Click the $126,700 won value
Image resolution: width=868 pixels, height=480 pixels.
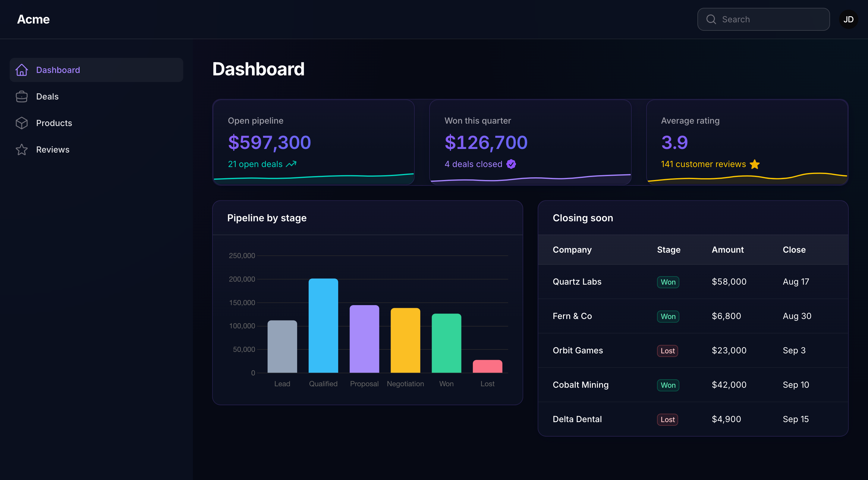point(486,143)
